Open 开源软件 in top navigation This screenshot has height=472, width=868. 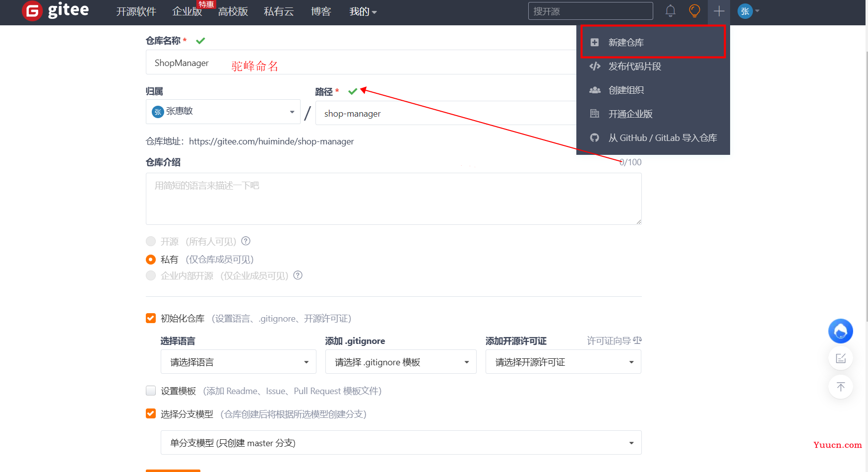click(x=136, y=11)
